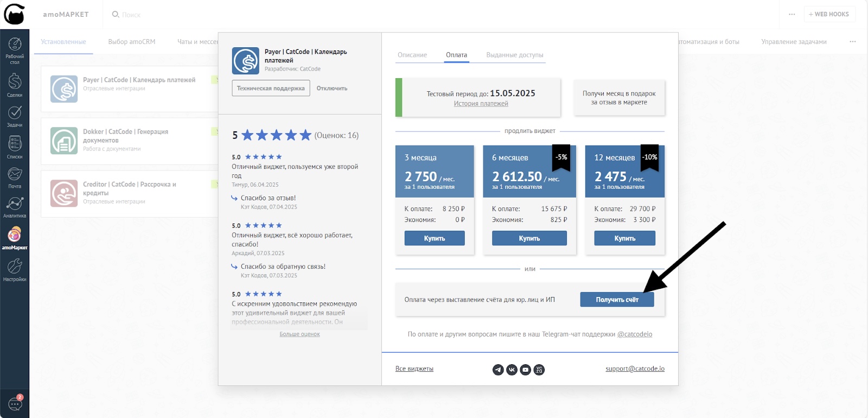This screenshot has height=418, width=868.
Task: Click the + WEB HOOKS button
Action: [x=829, y=14]
